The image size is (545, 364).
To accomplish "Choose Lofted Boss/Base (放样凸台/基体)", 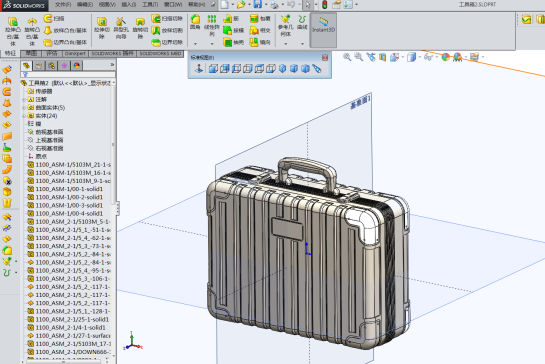I will coord(65,31).
